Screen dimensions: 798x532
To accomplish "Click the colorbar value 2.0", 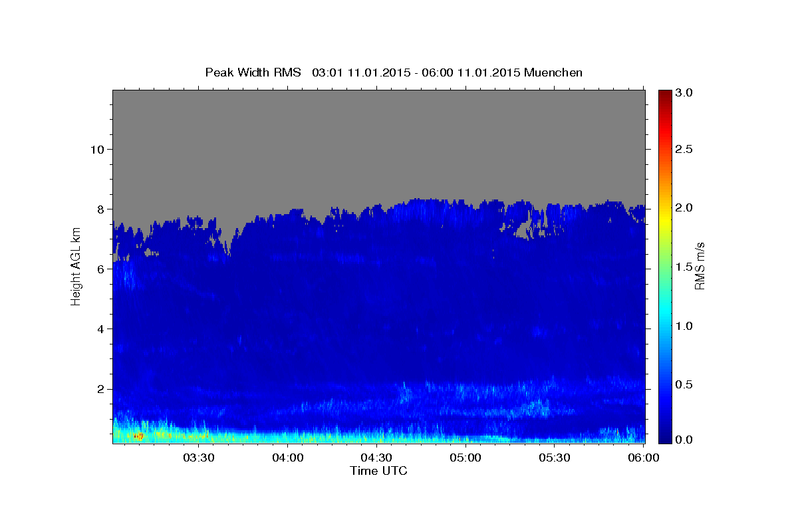I will [x=684, y=207].
